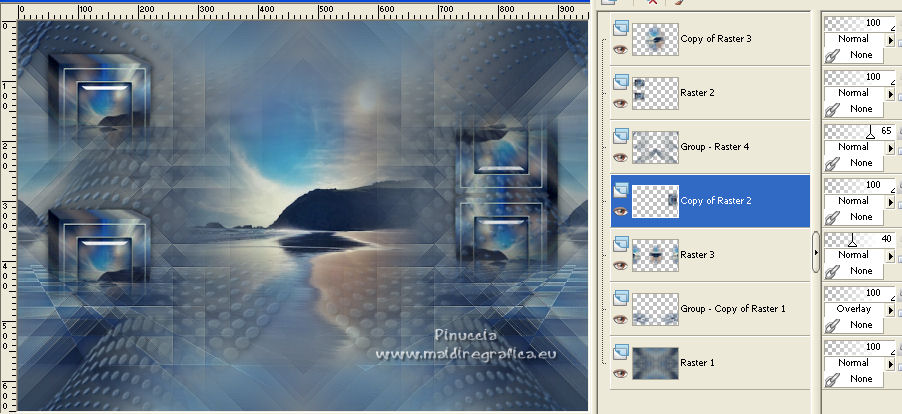Image resolution: width=902 pixels, height=414 pixels.
Task: Click the chain link icon for Raster 1
Action: tap(832, 380)
